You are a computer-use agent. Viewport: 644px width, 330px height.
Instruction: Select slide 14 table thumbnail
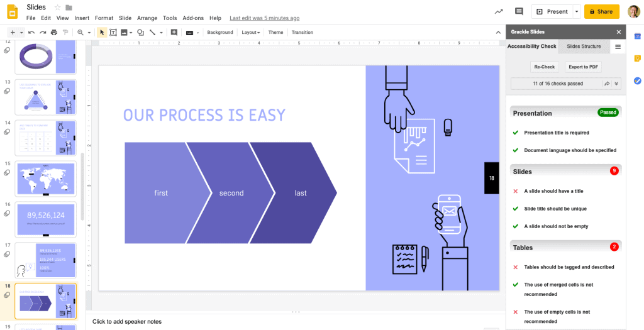(45, 138)
